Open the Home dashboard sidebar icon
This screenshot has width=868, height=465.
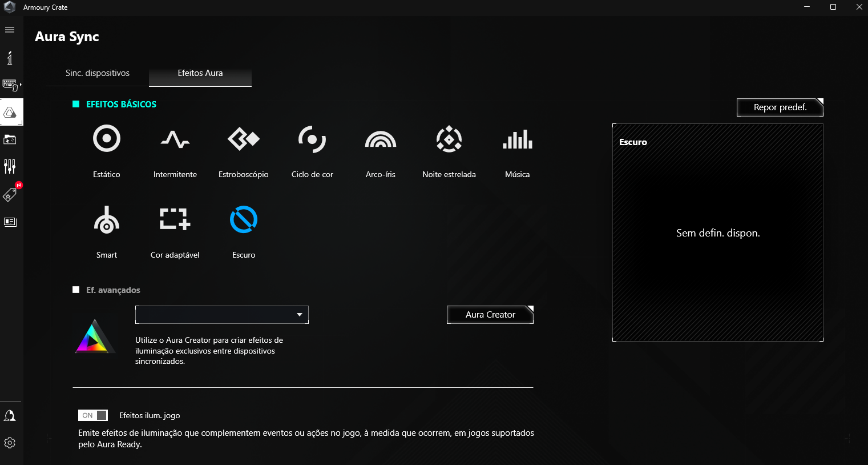click(x=10, y=58)
